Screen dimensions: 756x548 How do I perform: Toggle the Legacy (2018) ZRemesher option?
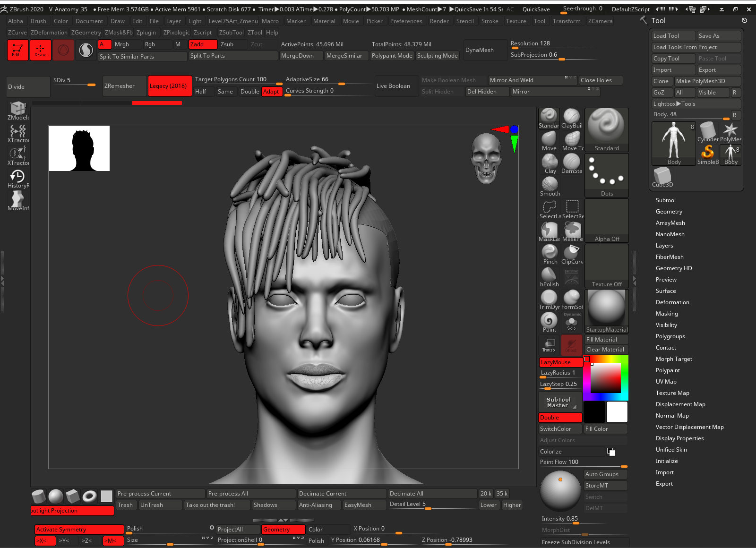[x=170, y=86]
